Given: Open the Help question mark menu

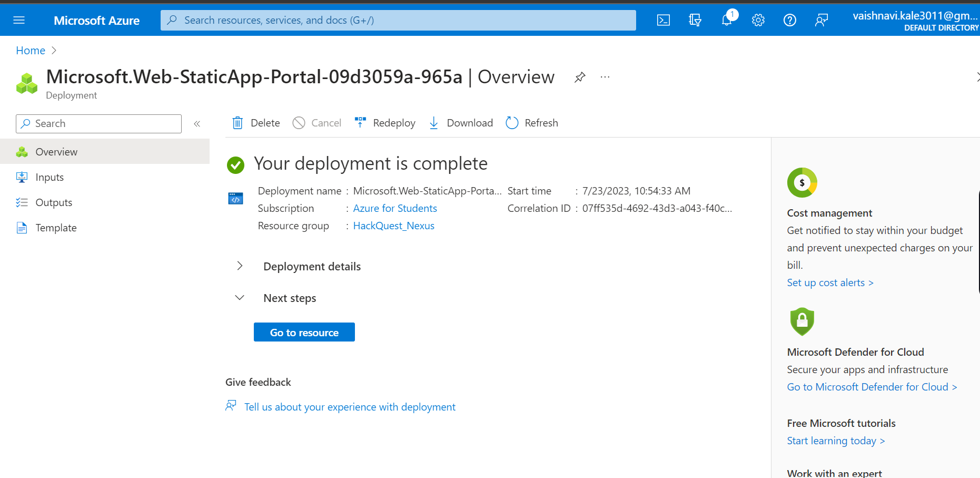Looking at the screenshot, I should pos(790,20).
